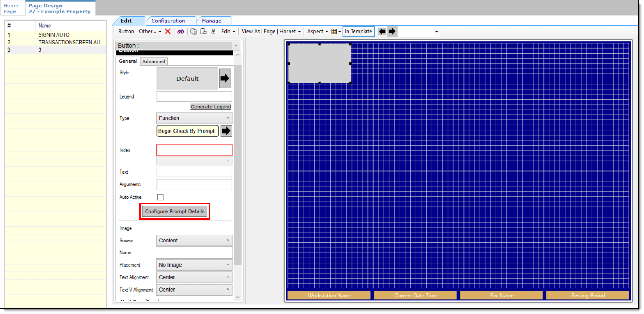Click the Generate Legend link
The height and width of the screenshot is (314, 644).
(211, 107)
